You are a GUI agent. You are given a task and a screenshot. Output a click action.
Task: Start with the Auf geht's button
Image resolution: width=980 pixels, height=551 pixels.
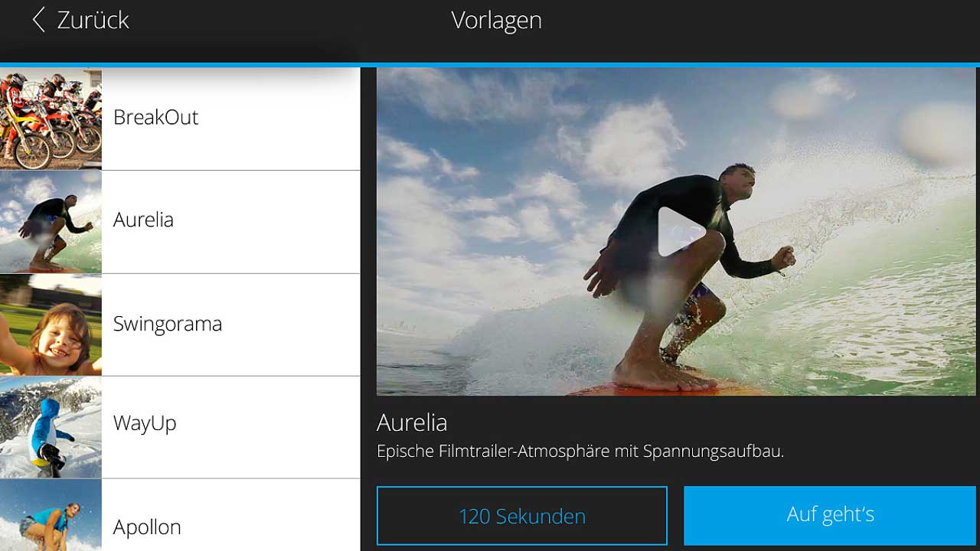[830, 515]
